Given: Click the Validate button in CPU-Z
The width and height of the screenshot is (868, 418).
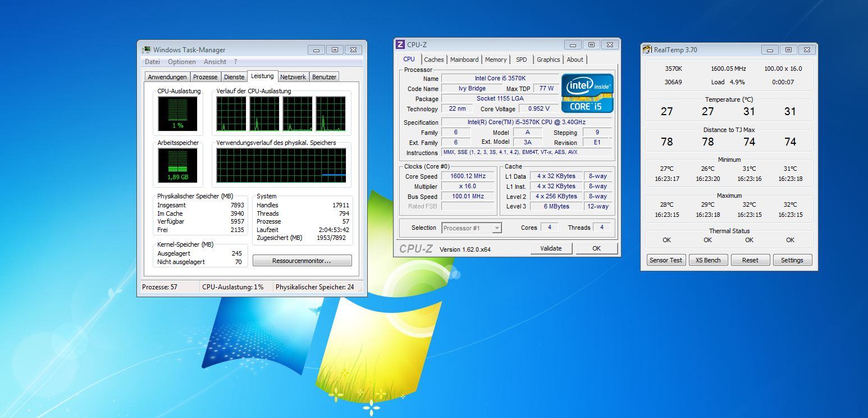Looking at the screenshot, I should click(551, 248).
